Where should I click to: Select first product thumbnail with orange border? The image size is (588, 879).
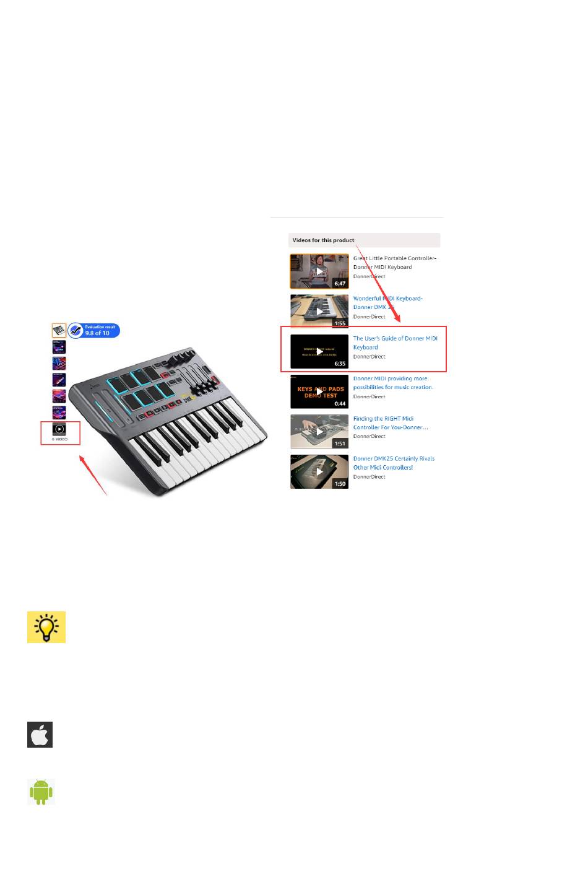coord(59,330)
